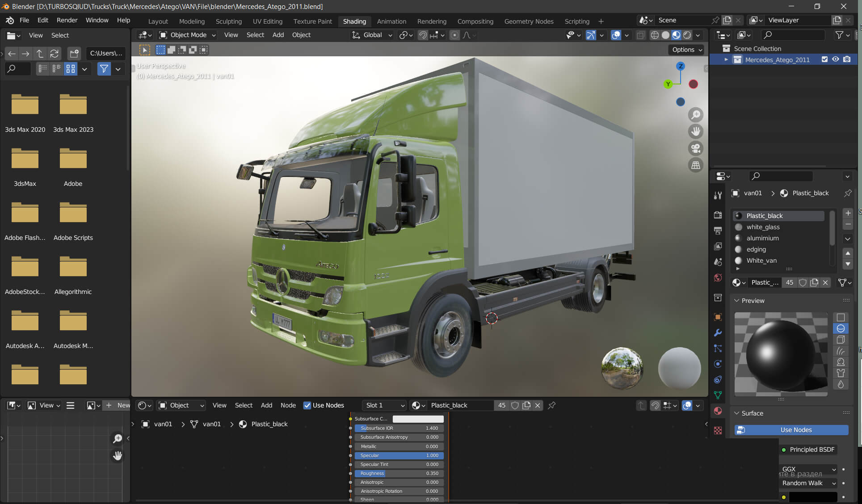Open GGX distribution dropdown
The width and height of the screenshot is (862, 504).
(808, 469)
